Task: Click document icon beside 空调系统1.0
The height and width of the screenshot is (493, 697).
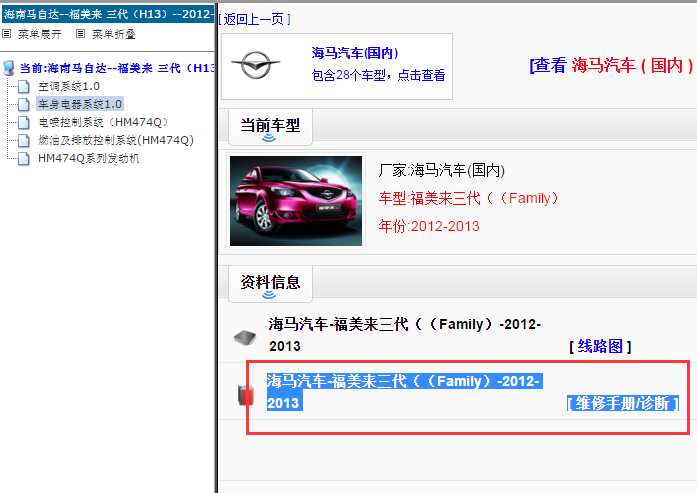Action: 24,86
